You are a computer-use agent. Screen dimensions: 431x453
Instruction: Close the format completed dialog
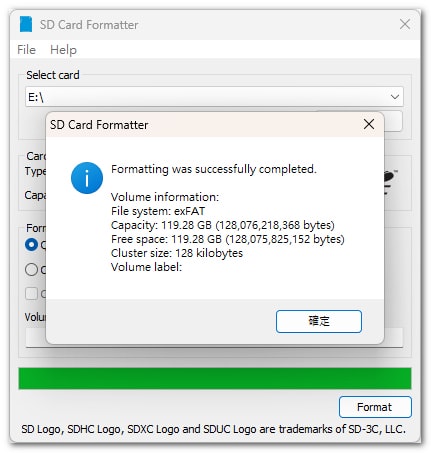pyautogui.click(x=369, y=124)
